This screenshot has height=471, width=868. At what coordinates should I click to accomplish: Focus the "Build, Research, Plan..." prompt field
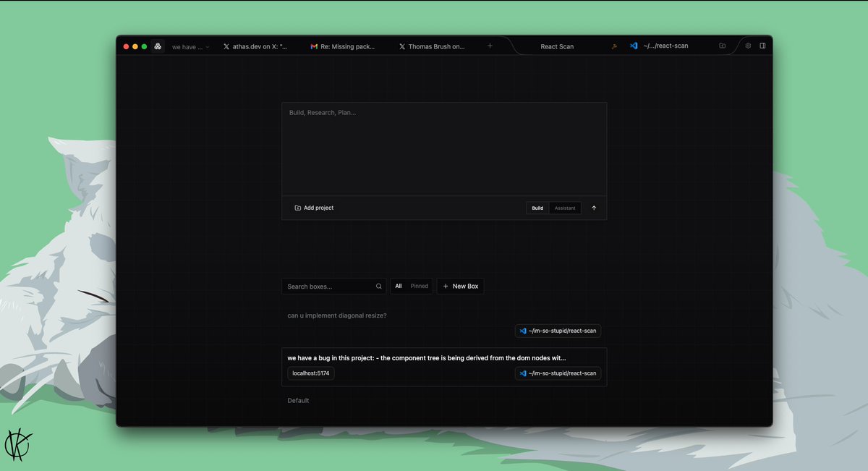(444, 149)
